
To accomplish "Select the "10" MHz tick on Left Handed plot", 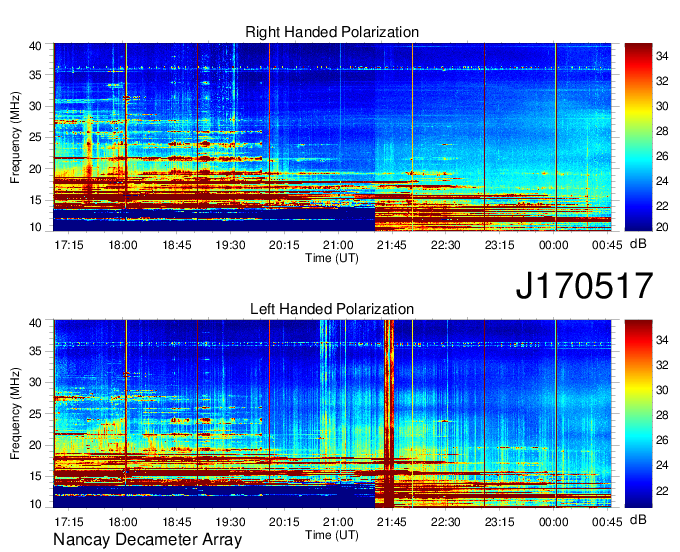I will point(35,504).
